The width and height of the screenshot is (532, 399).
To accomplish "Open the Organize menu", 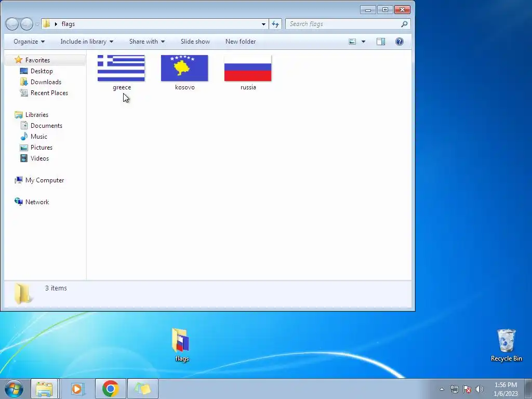I will pyautogui.click(x=29, y=42).
